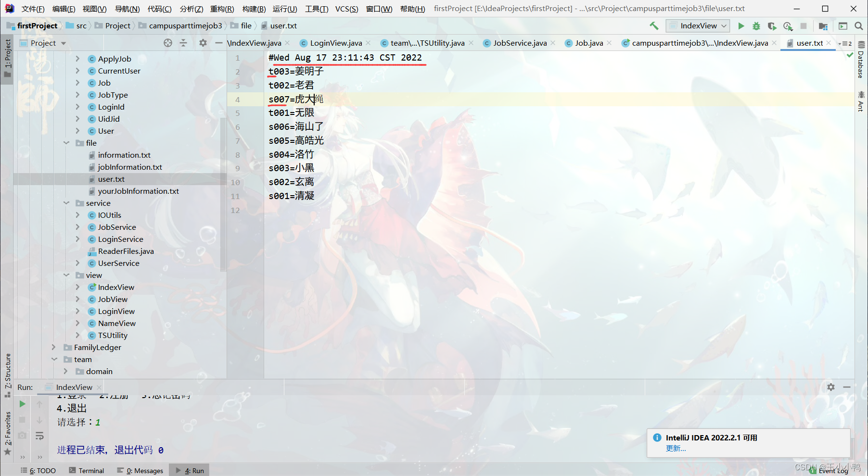Expand the JobService class node

click(x=77, y=227)
